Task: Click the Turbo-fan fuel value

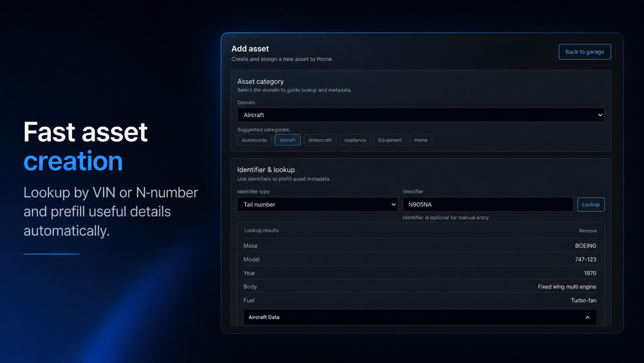Action: tap(583, 300)
